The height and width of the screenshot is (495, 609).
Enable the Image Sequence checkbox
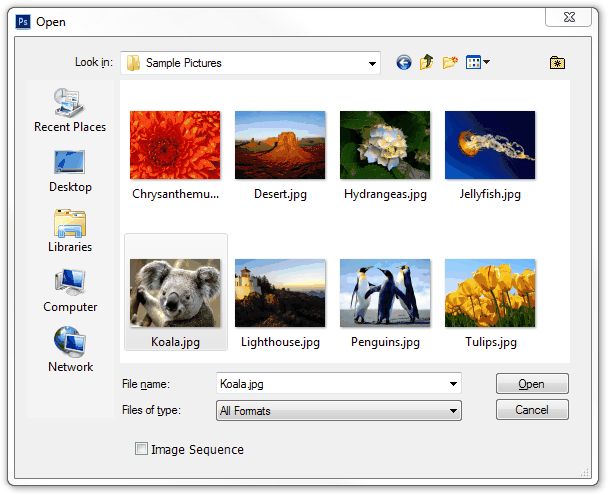coord(141,449)
